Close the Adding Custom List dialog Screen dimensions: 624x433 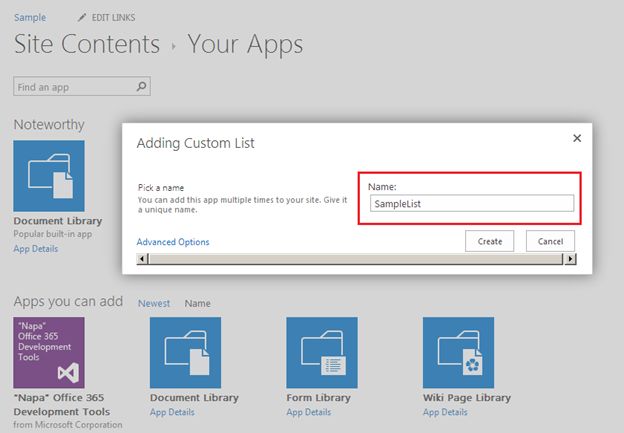[x=577, y=139]
